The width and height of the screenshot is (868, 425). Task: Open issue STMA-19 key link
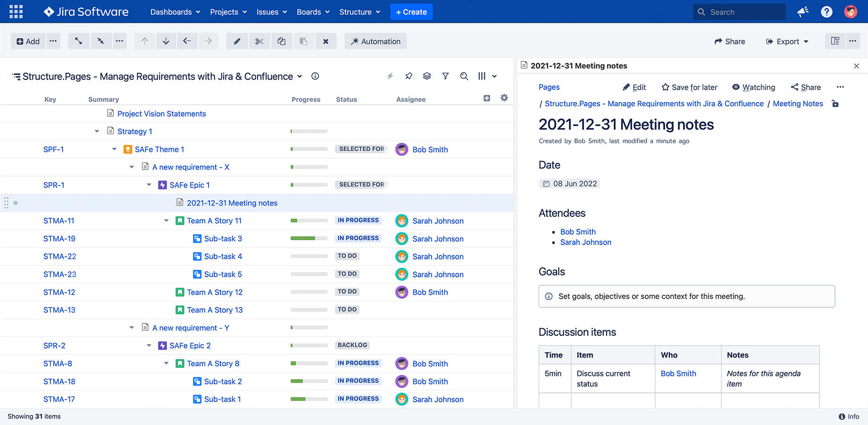point(59,238)
